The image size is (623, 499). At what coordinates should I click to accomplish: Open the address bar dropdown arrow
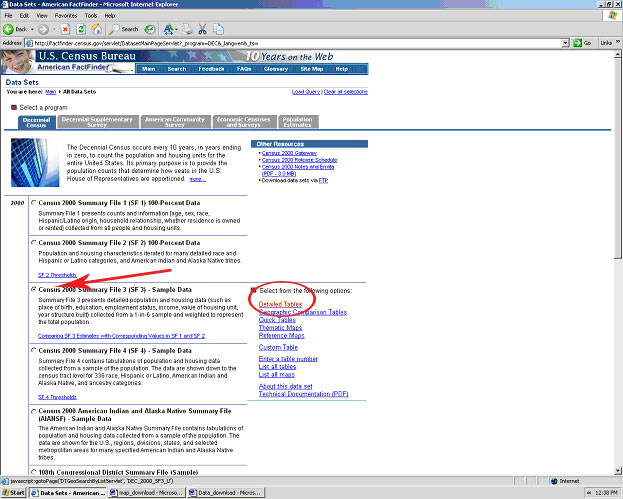pos(565,43)
